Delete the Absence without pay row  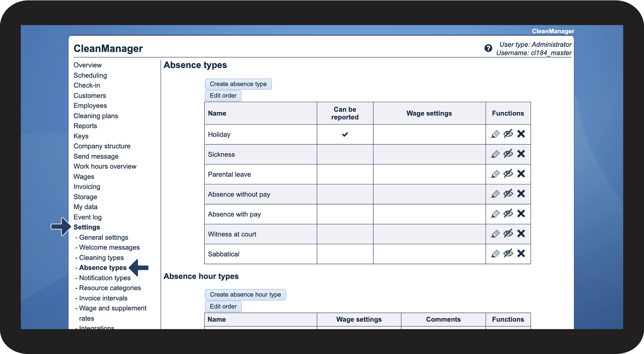[x=521, y=194]
